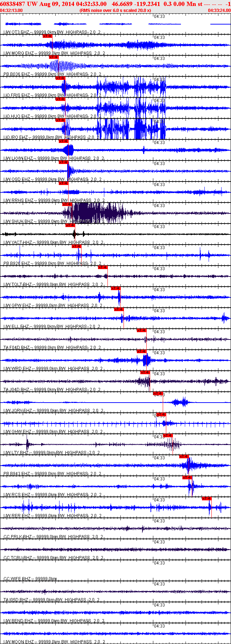This screenshot has width=231, height=644.
Task: Select the RMS noise scaling note
Action: 115,10
